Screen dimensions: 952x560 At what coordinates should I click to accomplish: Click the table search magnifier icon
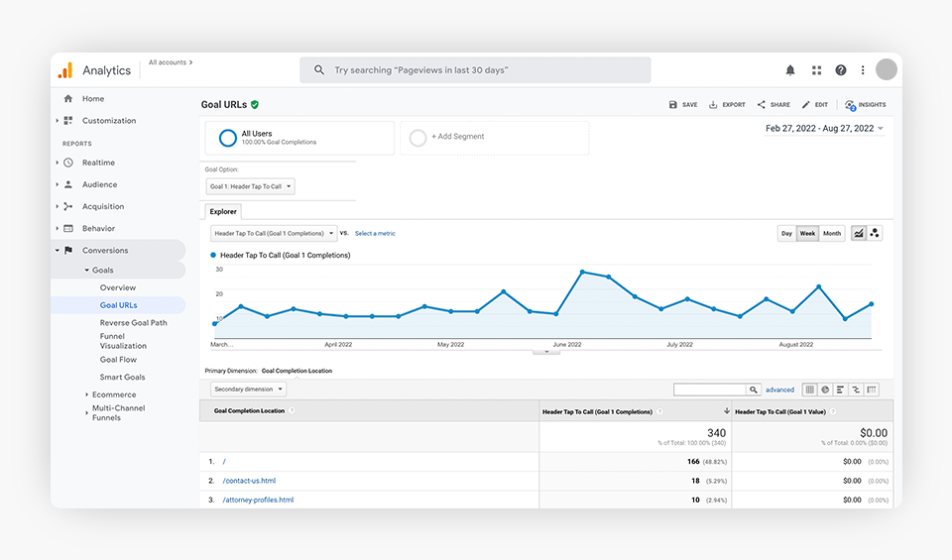(x=754, y=390)
